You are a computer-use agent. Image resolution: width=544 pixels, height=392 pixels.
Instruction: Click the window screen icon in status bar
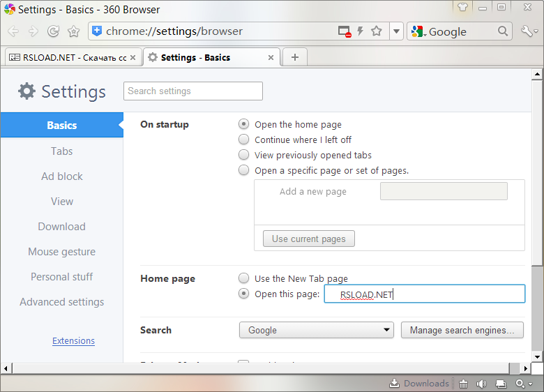pyautogui.click(x=501, y=384)
